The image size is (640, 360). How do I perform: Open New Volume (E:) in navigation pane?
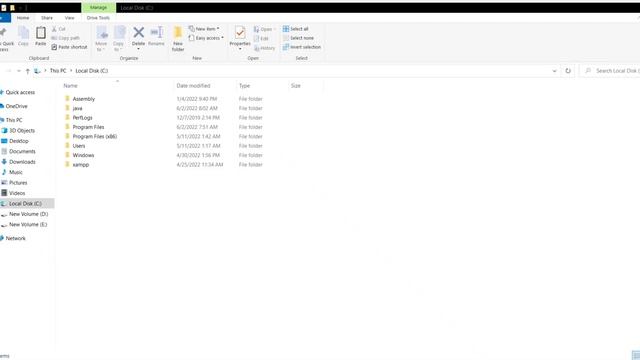tap(28, 224)
